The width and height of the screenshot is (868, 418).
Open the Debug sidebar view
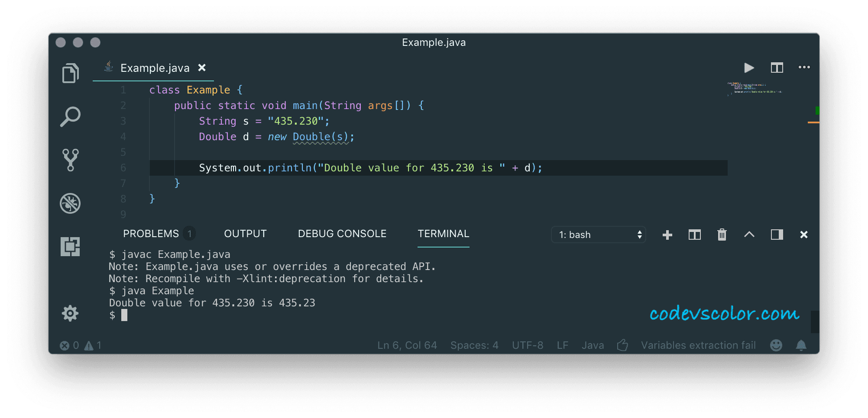(70, 203)
